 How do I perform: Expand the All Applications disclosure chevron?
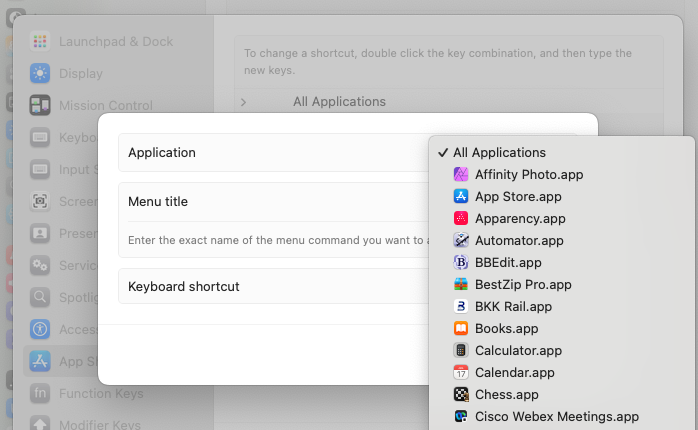(x=243, y=102)
